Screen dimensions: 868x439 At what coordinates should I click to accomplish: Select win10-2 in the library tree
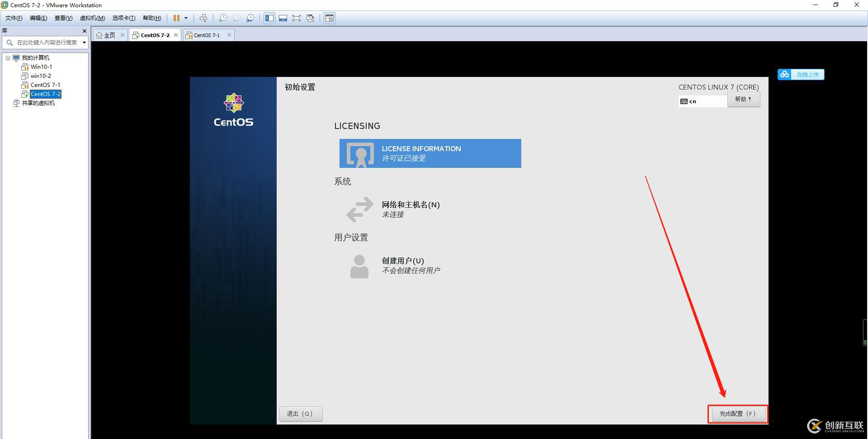click(41, 76)
